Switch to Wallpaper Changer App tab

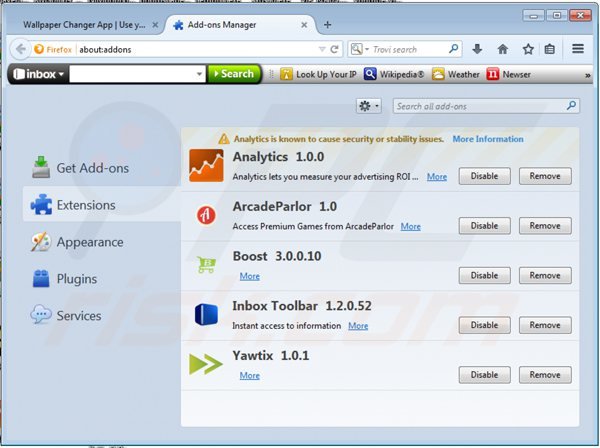pyautogui.click(x=84, y=25)
